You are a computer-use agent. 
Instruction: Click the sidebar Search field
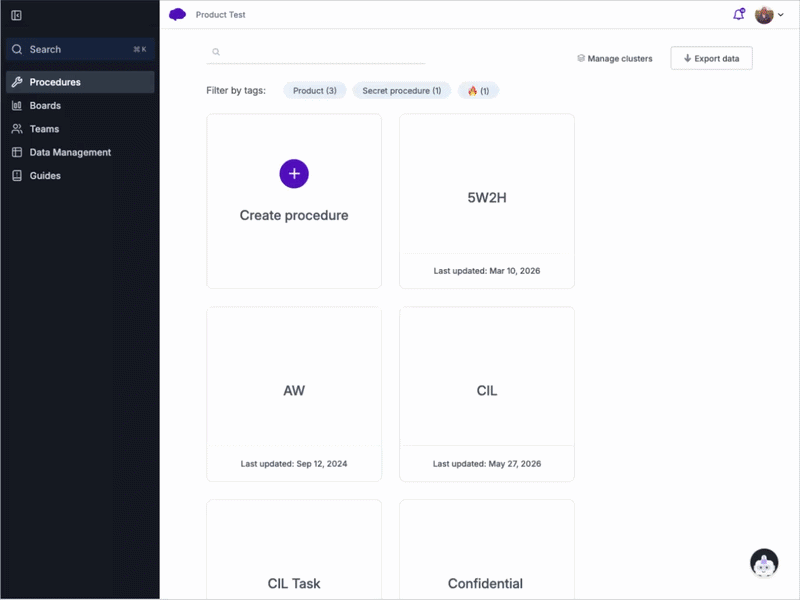tap(80, 49)
